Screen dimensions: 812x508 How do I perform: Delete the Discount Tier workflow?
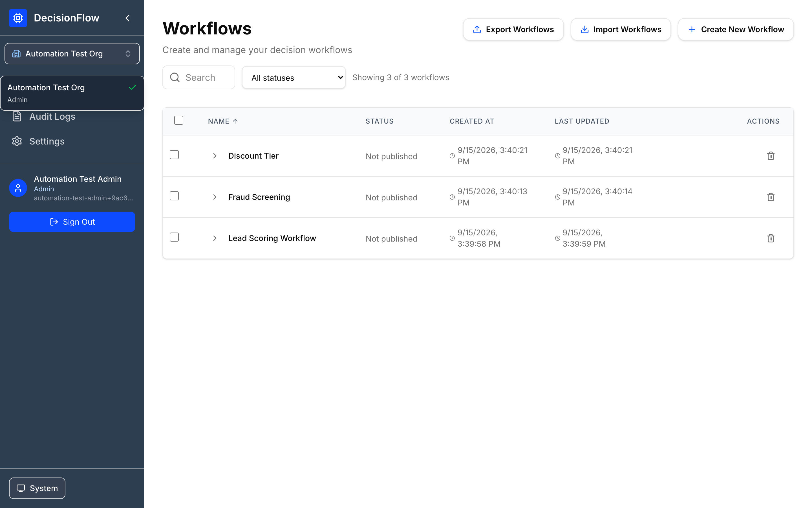pos(771,156)
